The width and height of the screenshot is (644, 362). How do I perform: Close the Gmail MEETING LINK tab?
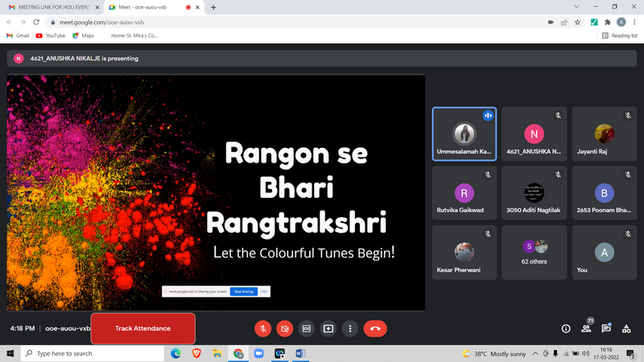(x=97, y=7)
